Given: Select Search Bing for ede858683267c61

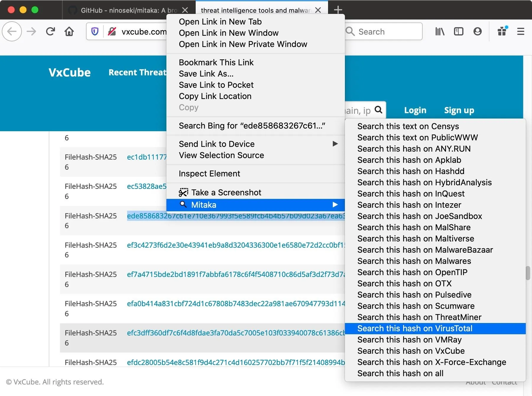Looking at the screenshot, I should [252, 126].
